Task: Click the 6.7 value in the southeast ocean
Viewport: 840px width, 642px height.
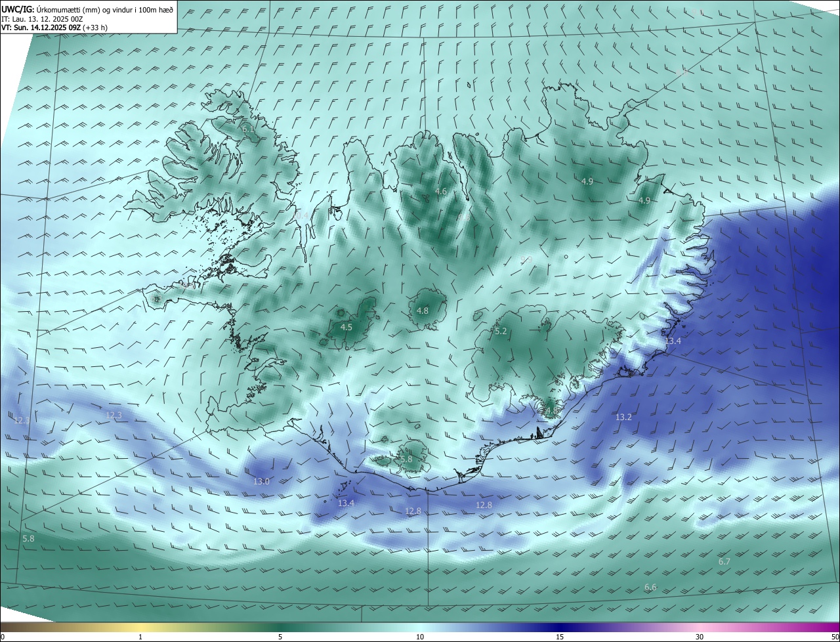Action: point(724,562)
